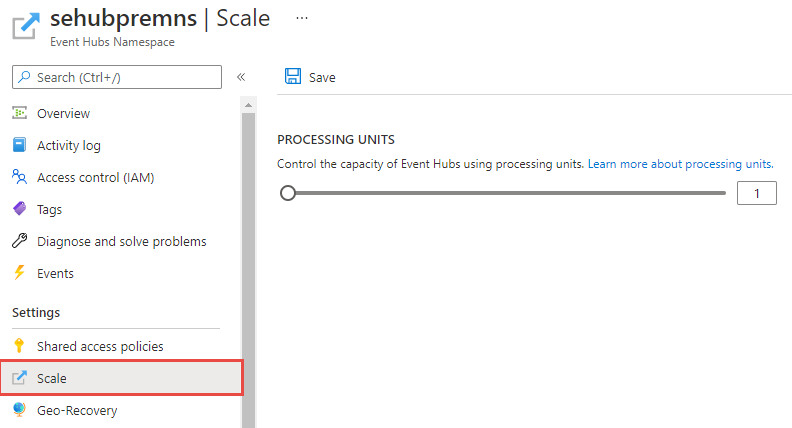Screen dimensions: 792x428
Task: Click the Overview icon in sidebar
Action: [x=19, y=113]
